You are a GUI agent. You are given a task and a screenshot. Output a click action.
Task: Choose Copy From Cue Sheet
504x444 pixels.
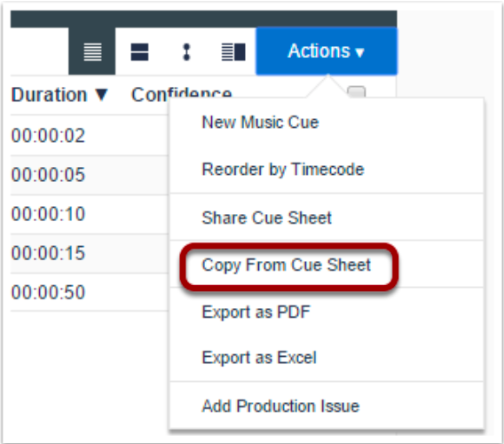click(286, 266)
